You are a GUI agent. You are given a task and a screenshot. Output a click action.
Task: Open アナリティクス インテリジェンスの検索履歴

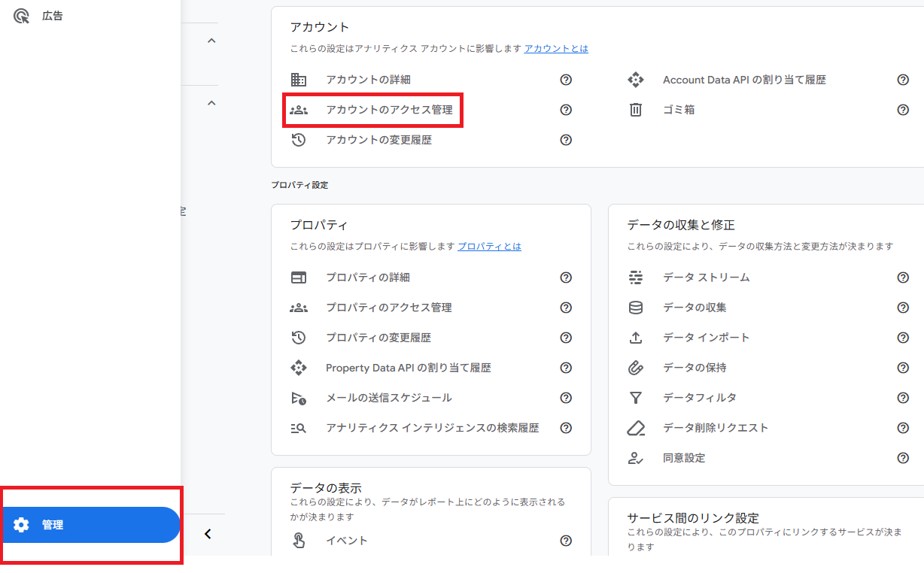pos(433,428)
